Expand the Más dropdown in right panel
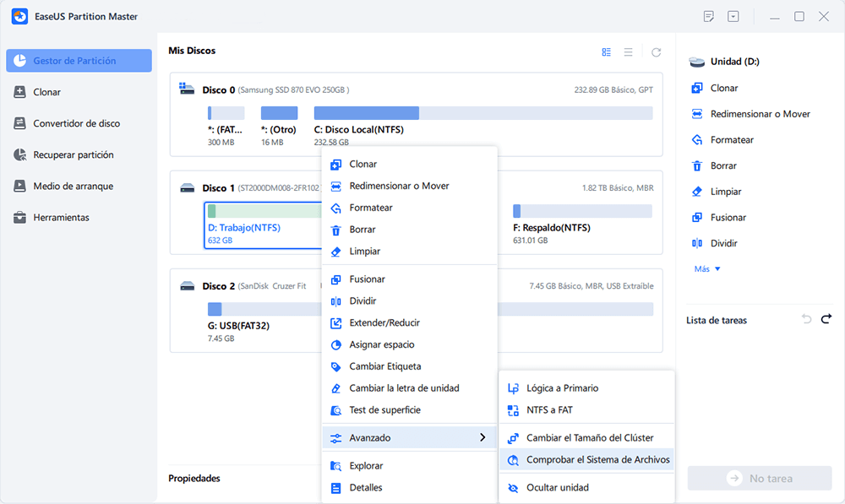The image size is (845, 504). point(707,268)
